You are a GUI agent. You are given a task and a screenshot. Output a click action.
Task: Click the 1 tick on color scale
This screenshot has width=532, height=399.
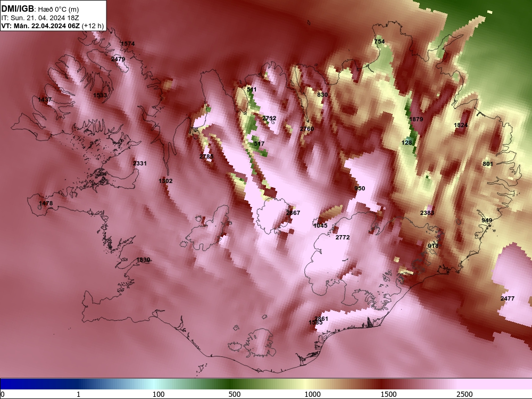coord(78,394)
